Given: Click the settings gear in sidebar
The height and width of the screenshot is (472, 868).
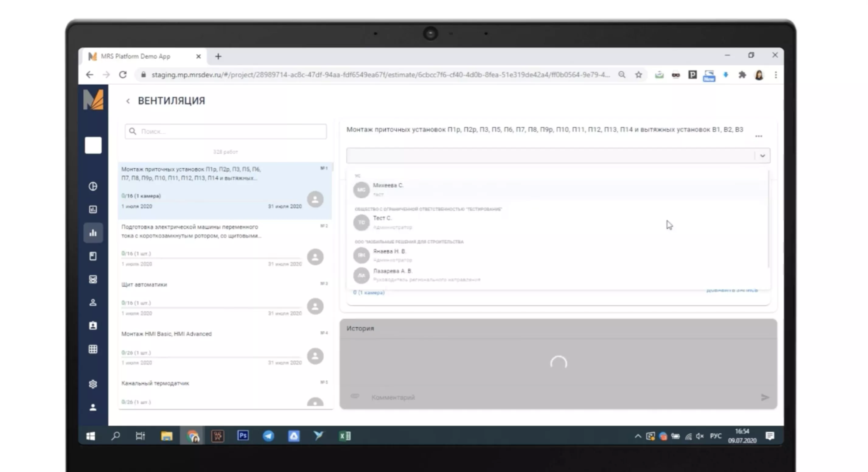Looking at the screenshot, I should pyautogui.click(x=93, y=384).
